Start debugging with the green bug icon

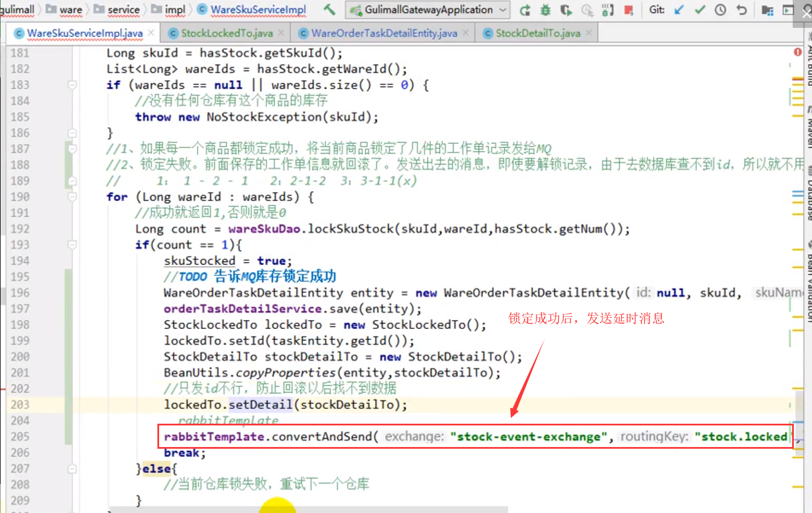(x=546, y=10)
